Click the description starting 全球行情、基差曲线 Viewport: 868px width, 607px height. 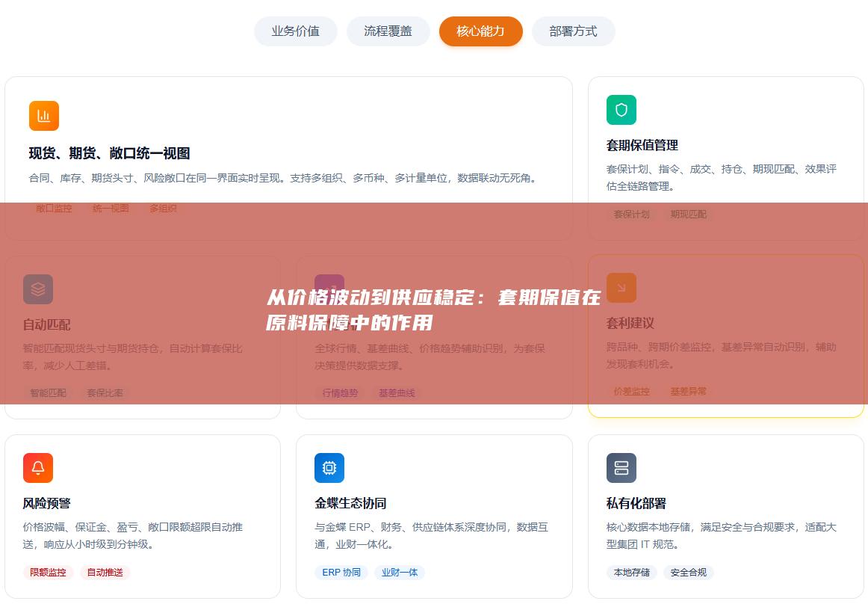(430, 357)
